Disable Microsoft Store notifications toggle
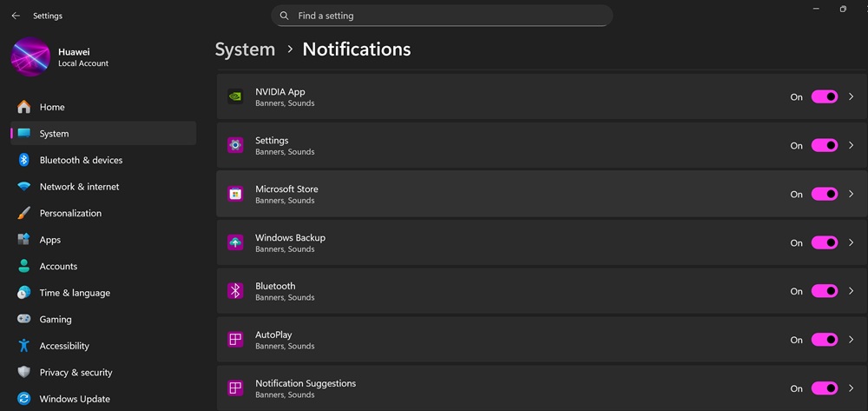 (x=825, y=194)
